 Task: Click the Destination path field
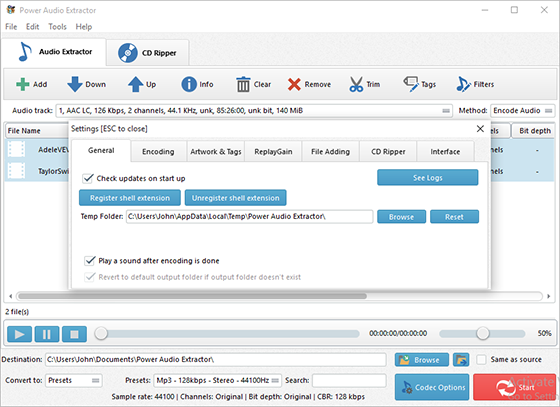tap(215, 360)
